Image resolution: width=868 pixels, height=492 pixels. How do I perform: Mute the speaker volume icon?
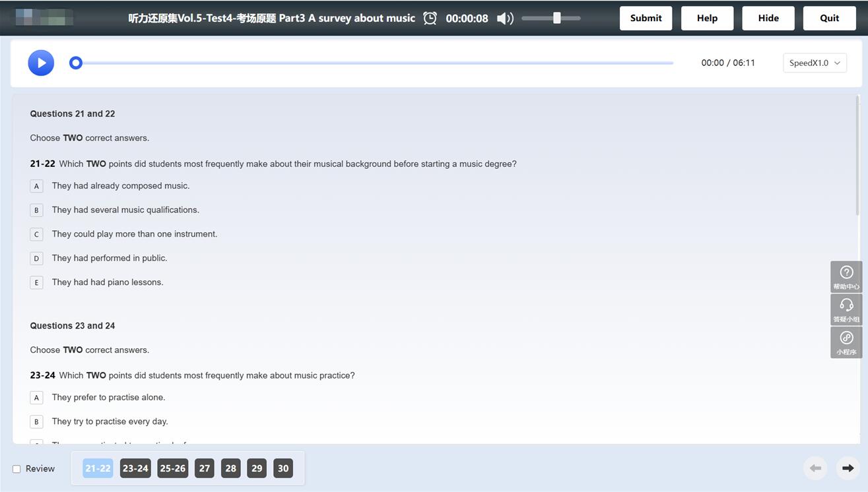point(505,18)
